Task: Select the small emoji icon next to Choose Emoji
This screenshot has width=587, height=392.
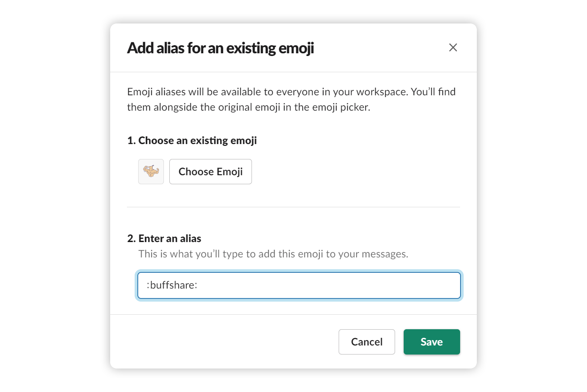Action: tap(151, 172)
